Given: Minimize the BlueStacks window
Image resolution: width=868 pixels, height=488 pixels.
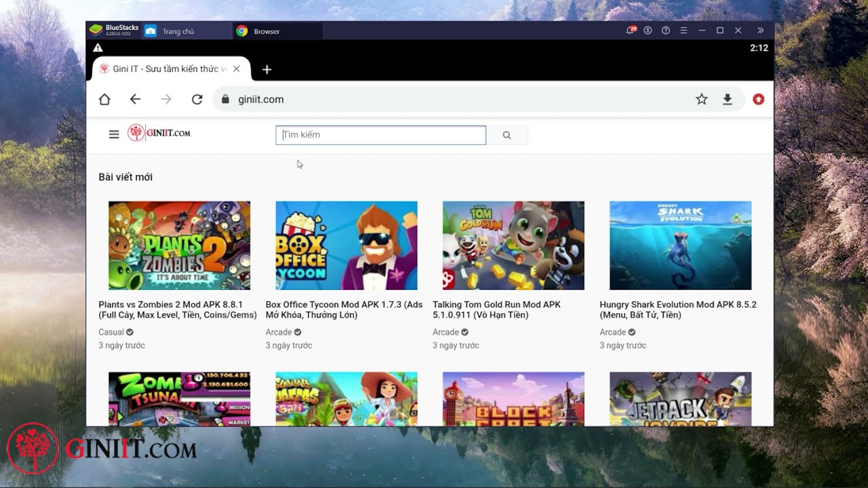Looking at the screenshot, I should pyautogui.click(x=702, y=30).
